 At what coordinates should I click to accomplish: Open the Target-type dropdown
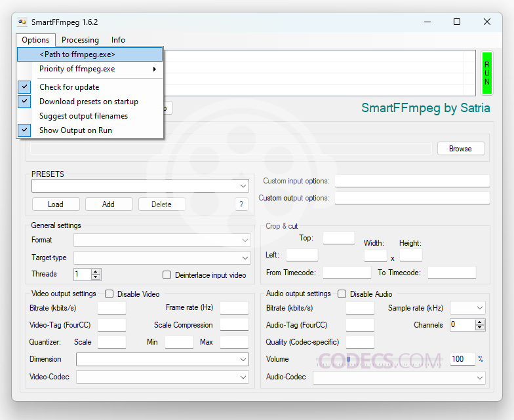point(245,258)
